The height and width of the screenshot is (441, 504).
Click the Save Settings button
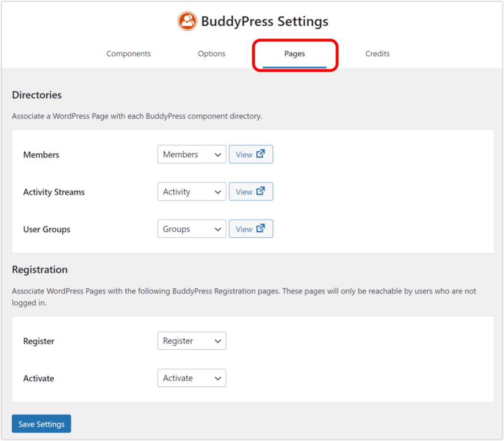coord(41,424)
